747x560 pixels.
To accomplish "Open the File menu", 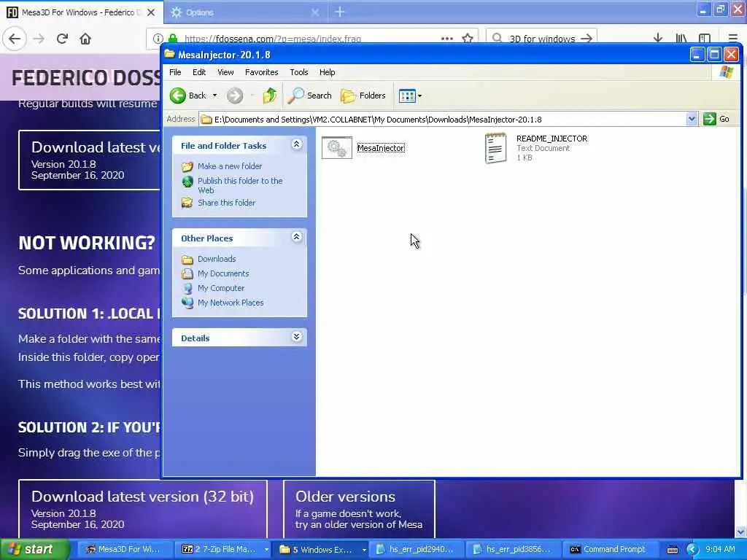I will (x=175, y=72).
